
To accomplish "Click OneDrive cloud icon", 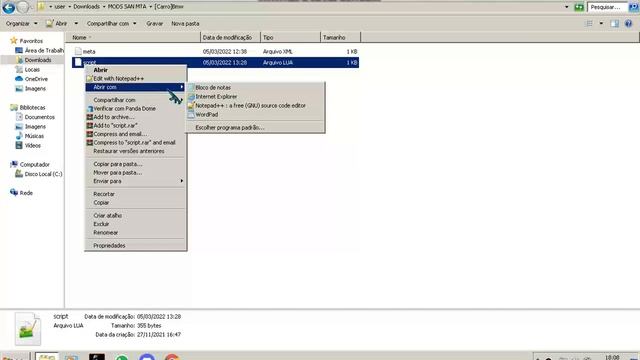I will click(x=19, y=79).
